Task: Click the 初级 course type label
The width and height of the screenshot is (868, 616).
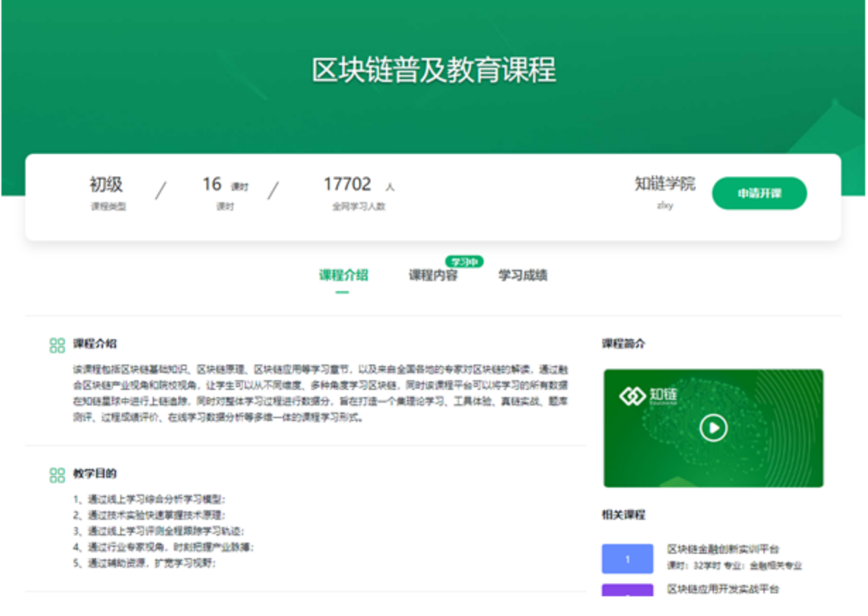Action: pos(106,185)
